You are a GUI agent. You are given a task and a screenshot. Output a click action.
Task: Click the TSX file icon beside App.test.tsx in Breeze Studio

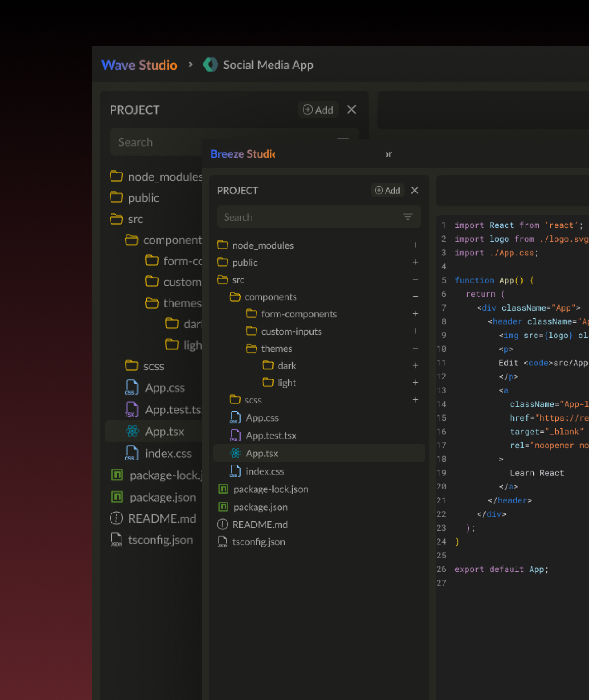pos(235,436)
